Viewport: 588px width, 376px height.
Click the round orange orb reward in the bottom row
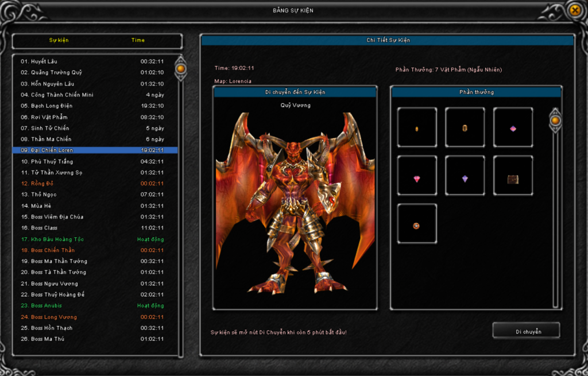click(x=417, y=226)
